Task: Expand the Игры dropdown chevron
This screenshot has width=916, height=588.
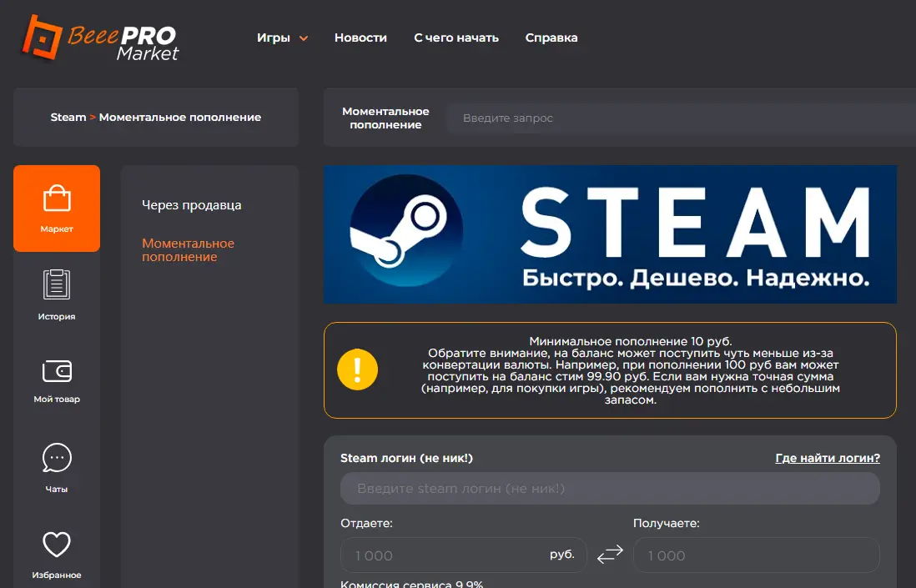Action: (304, 38)
